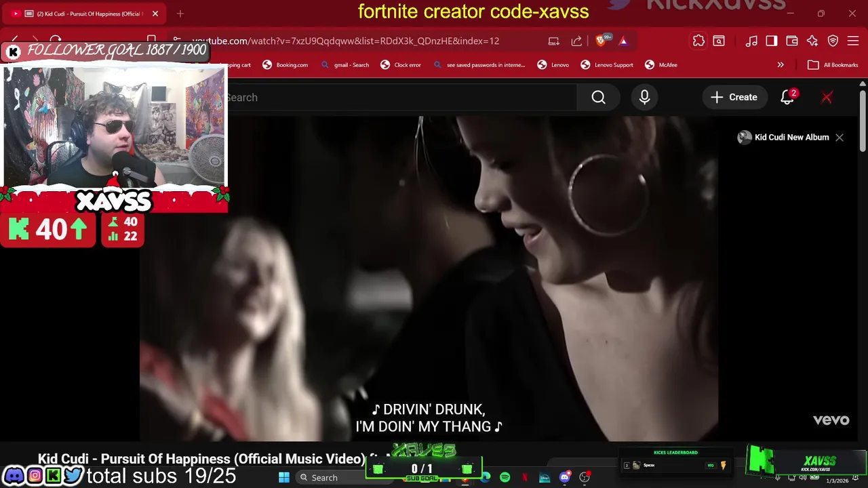Start voice search with the microphone icon
This screenshot has width=868, height=488.
coord(644,98)
